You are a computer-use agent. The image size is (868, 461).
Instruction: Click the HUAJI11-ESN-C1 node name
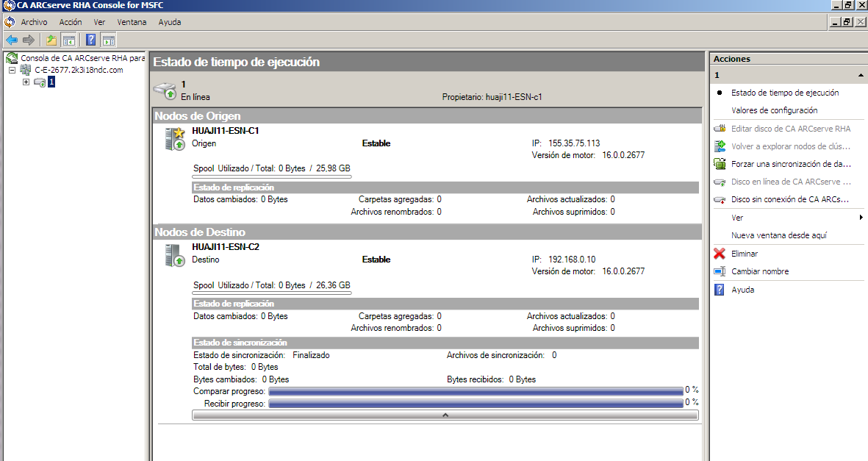pos(226,131)
